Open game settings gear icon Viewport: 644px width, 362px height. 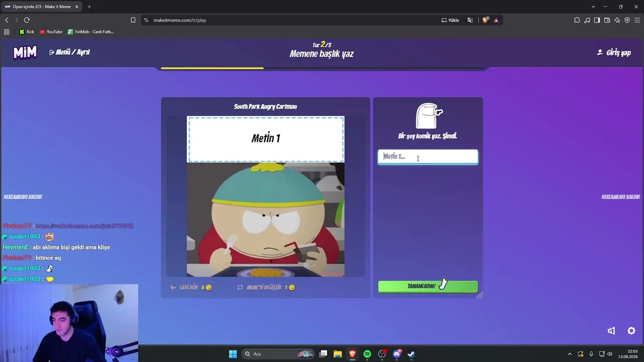pyautogui.click(x=631, y=331)
